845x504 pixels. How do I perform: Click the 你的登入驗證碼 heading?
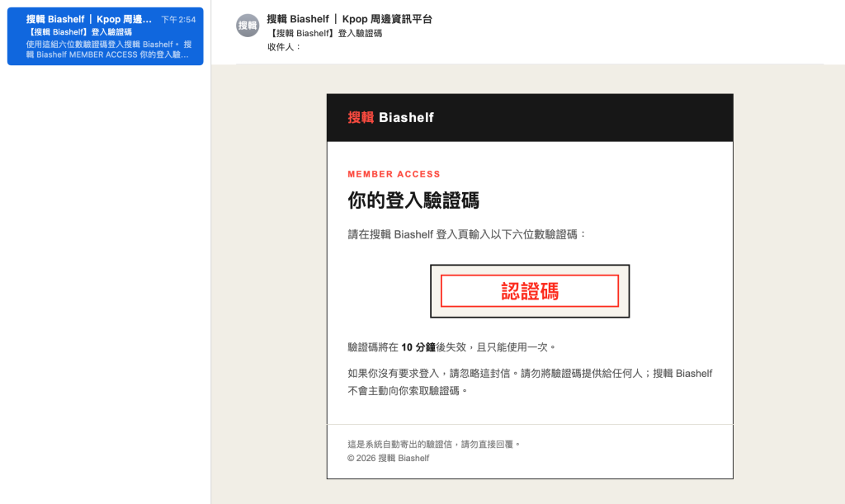(x=413, y=200)
